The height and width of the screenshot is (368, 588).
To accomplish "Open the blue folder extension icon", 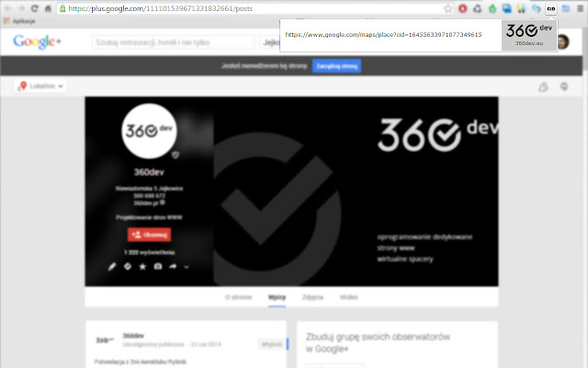I will (x=566, y=8).
